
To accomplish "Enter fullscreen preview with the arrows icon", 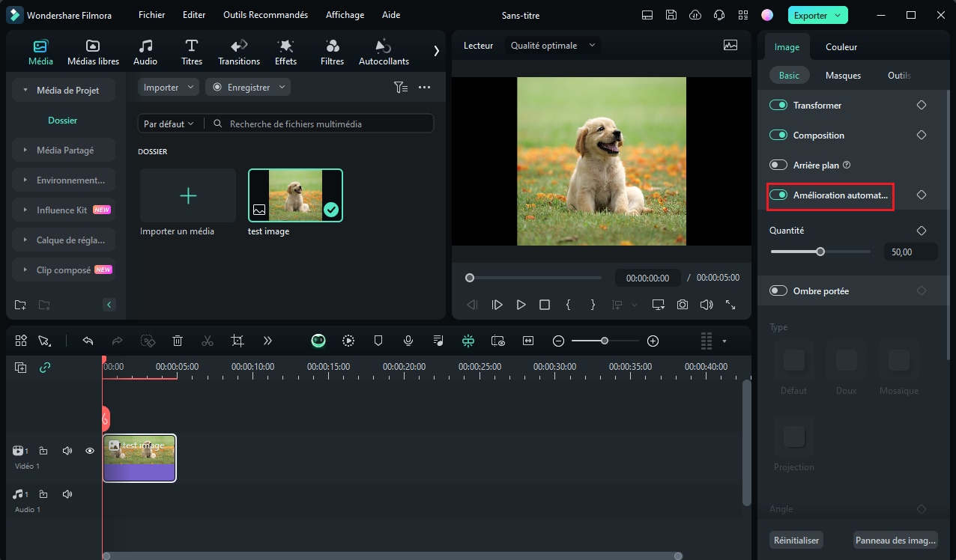I will (730, 305).
